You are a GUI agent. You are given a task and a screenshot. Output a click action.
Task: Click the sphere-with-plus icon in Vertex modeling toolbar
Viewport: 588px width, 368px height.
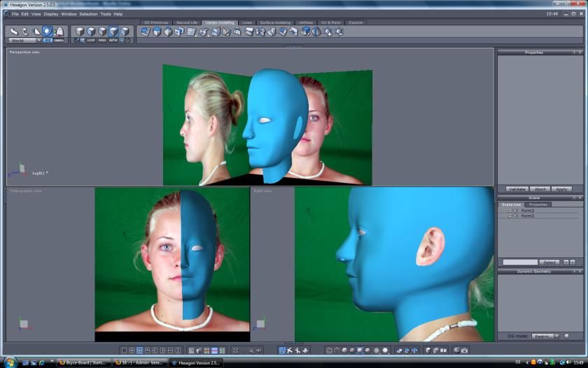(x=328, y=32)
